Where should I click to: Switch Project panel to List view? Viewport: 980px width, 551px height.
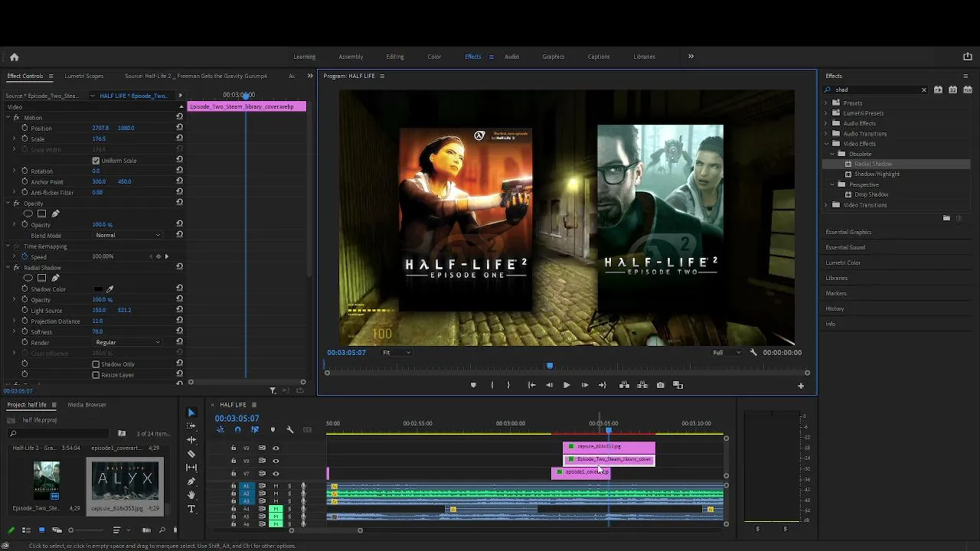tap(26, 530)
